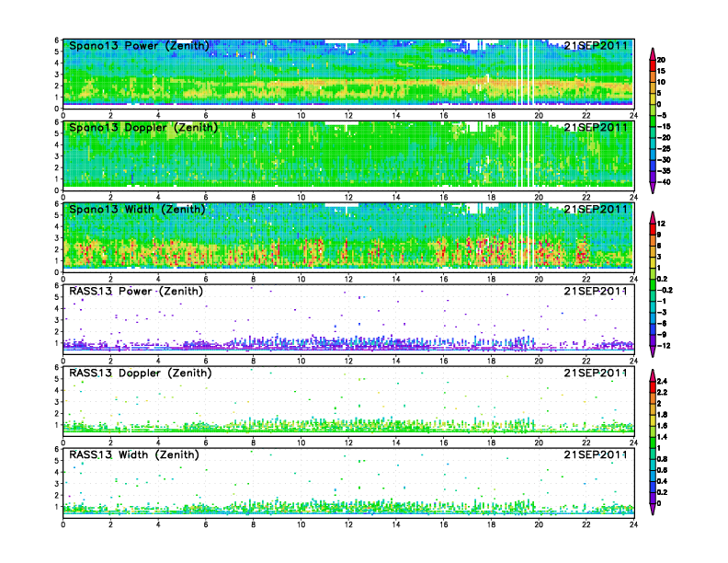The width and height of the screenshot is (728, 563).
Task: Click the 21SEP2011 date in Spano13 Width panel
Action: pos(596,209)
